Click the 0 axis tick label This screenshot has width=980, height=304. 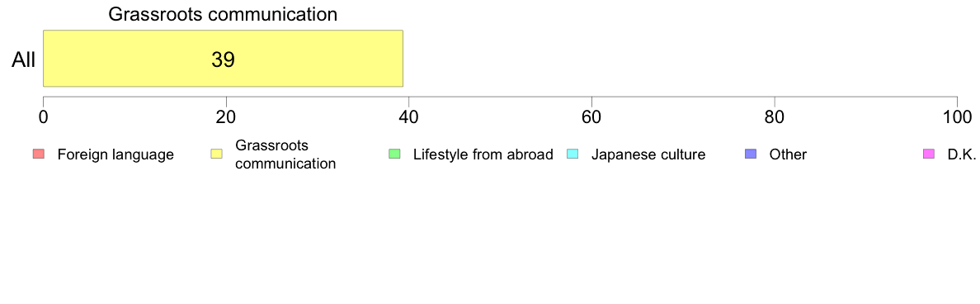click(x=43, y=117)
